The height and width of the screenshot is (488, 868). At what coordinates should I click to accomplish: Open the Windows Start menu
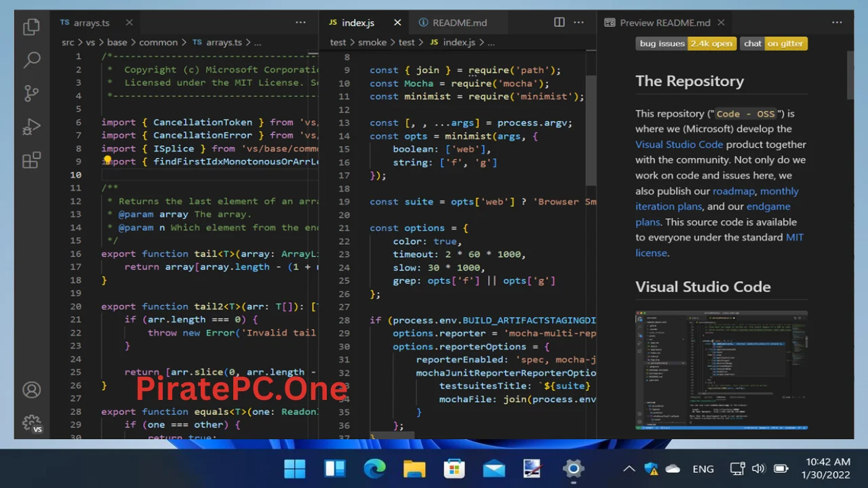(x=295, y=468)
